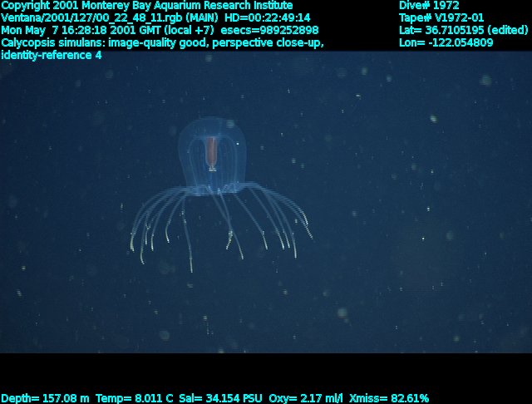Screen dimensions: 532x404
Task: Click the file path 'Ventana/2001/127/00_22_48_11.rgb (MAIN)'
Action: point(109,18)
